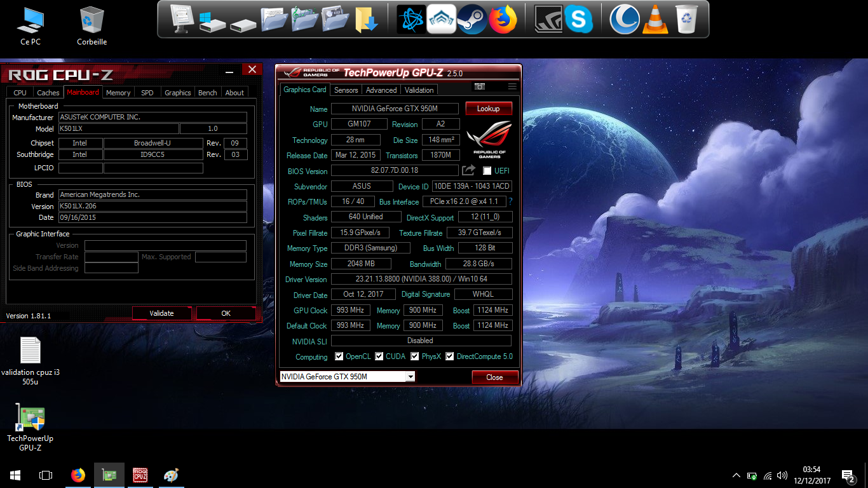The image size is (868, 488).
Task: Open the battery status tray icon
Action: 752,475
